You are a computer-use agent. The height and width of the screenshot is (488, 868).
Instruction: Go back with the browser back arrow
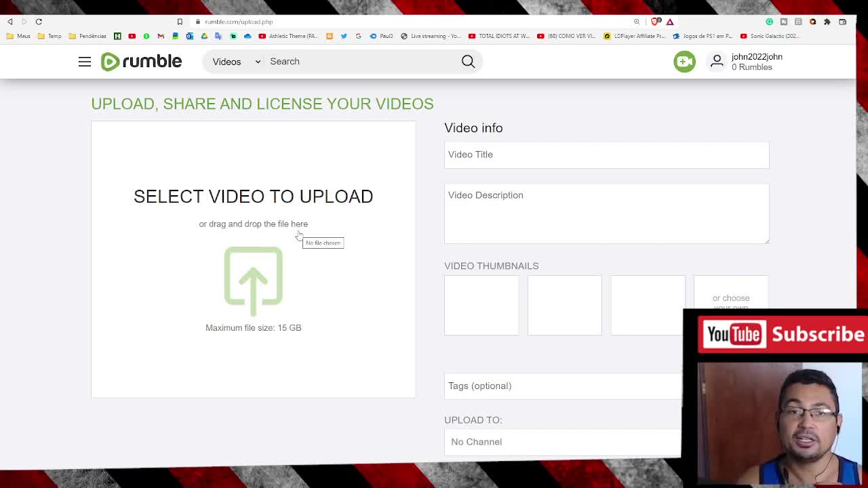coord(10,22)
